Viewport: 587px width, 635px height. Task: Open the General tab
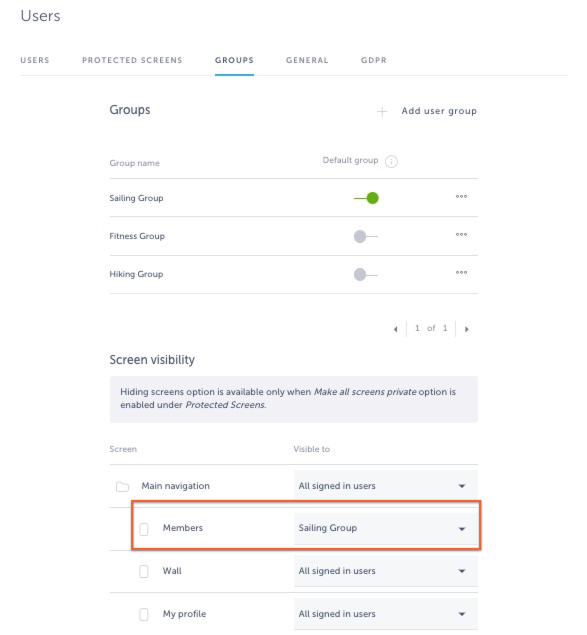tap(307, 60)
